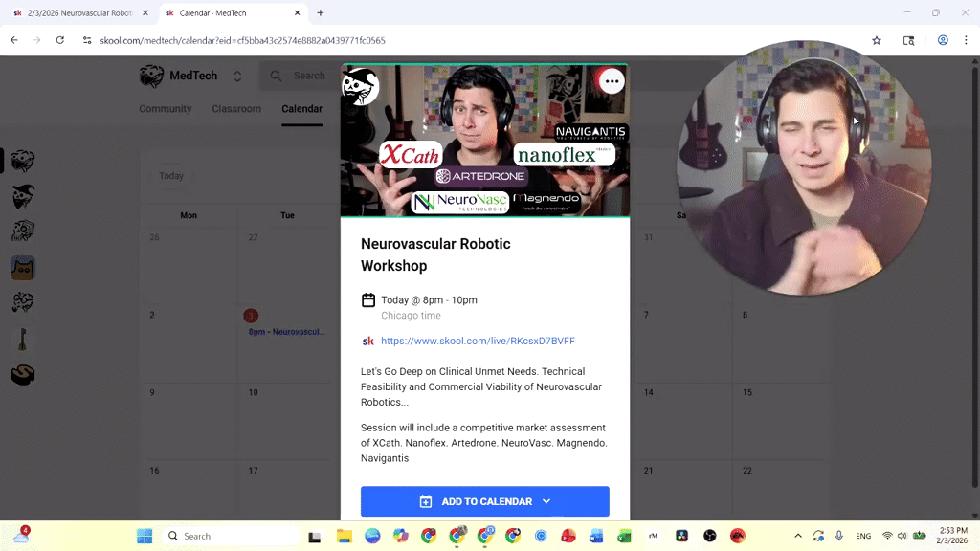Close the Calendar - MedTech browser tab
Viewport: 980px width, 551px height.
[297, 12]
